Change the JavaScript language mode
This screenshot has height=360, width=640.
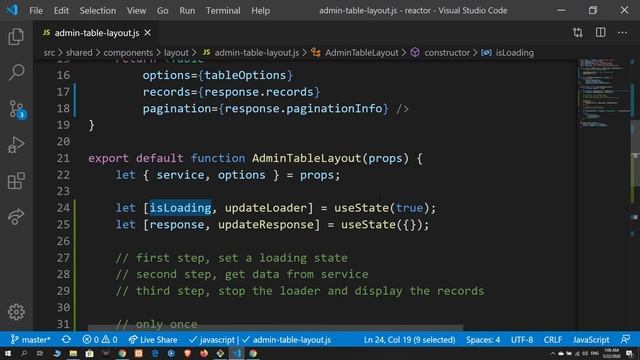click(591, 340)
